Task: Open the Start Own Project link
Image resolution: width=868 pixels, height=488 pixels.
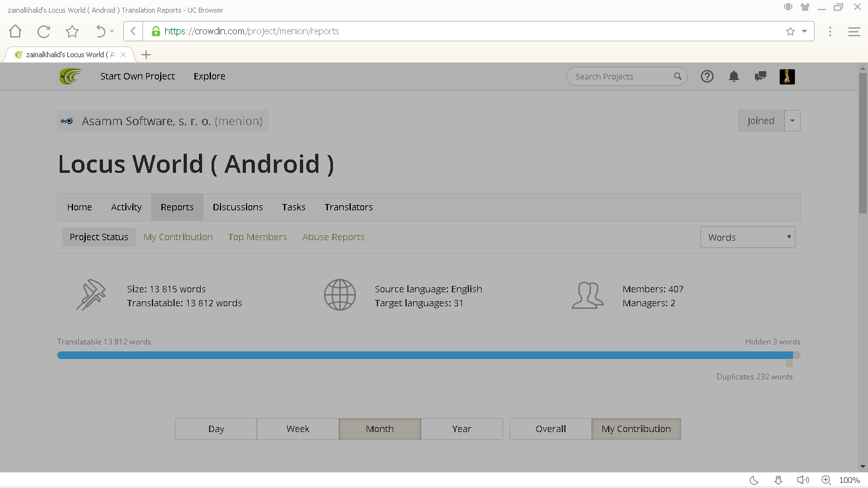Action: click(137, 76)
